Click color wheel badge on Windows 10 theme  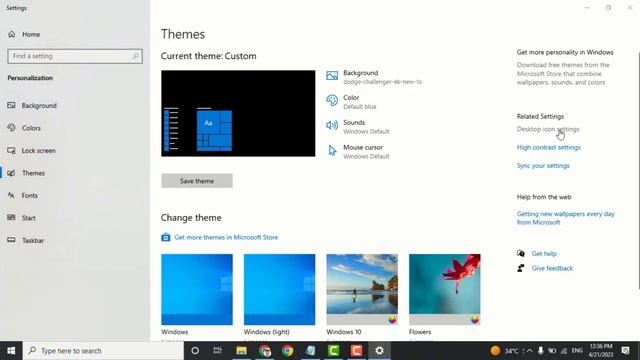[392, 320]
